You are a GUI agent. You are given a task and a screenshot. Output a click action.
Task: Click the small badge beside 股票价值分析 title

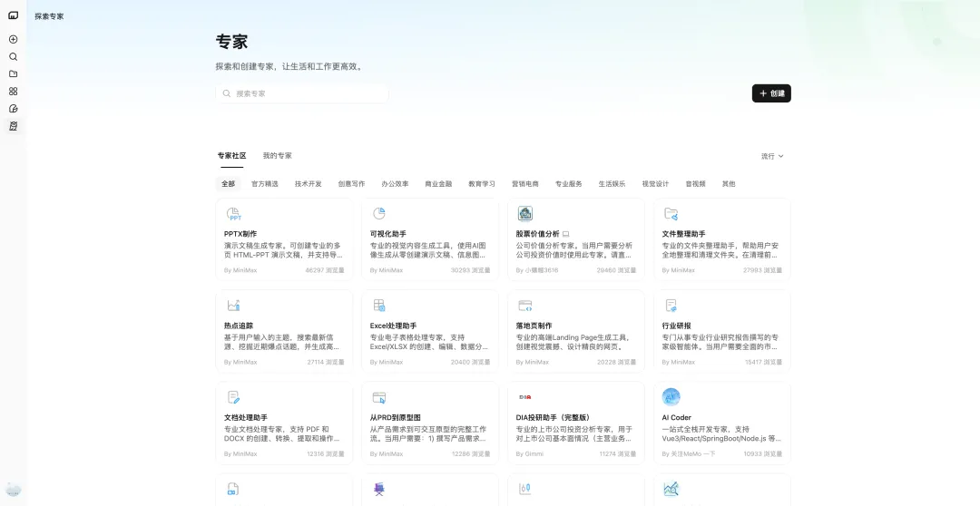(x=565, y=234)
